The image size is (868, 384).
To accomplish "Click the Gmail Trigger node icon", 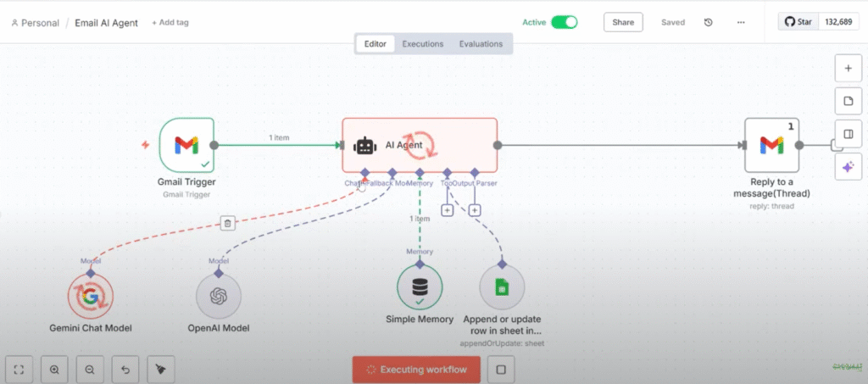I will click(186, 145).
